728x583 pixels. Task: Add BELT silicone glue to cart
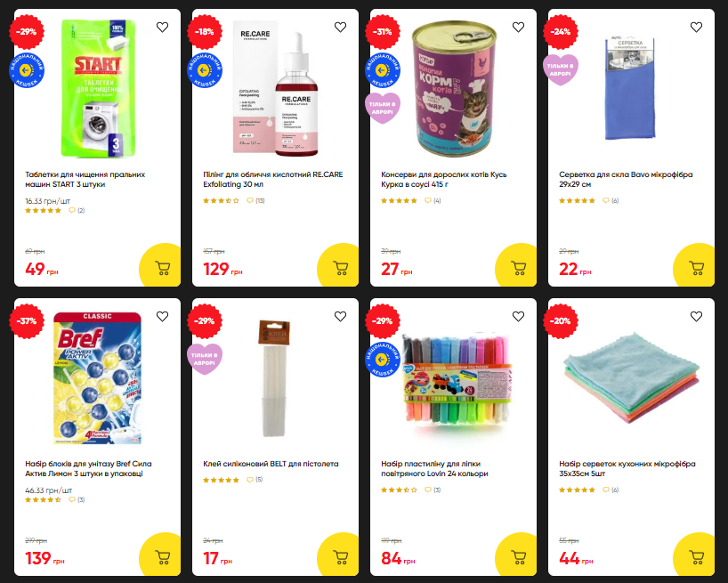pos(339,555)
